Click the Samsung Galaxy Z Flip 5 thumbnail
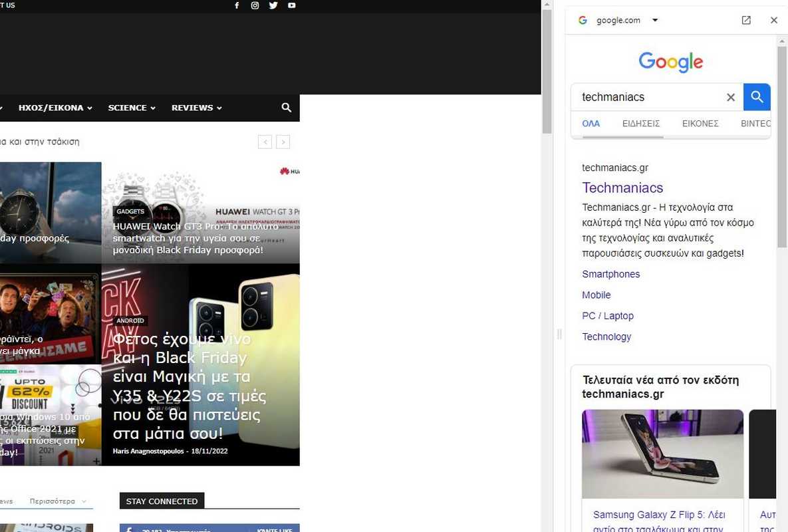788x532 pixels. [x=662, y=454]
